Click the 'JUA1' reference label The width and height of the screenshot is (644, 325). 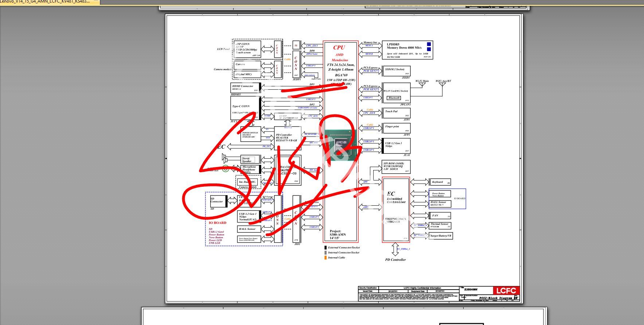(x=407, y=155)
